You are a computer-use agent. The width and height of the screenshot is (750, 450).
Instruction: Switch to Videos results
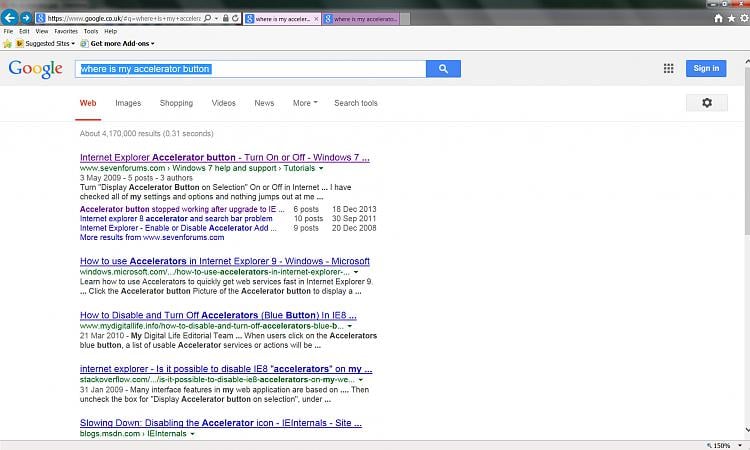click(x=223, y=103)
